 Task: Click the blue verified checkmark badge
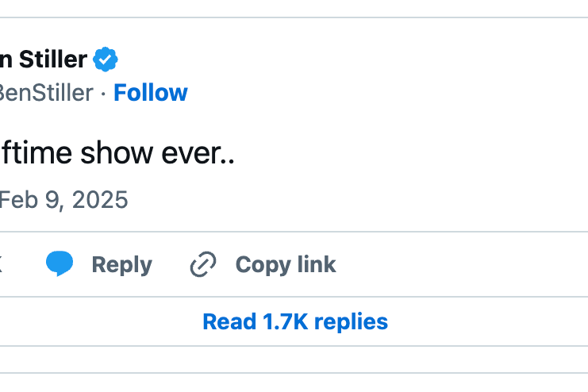click(106, 60)
